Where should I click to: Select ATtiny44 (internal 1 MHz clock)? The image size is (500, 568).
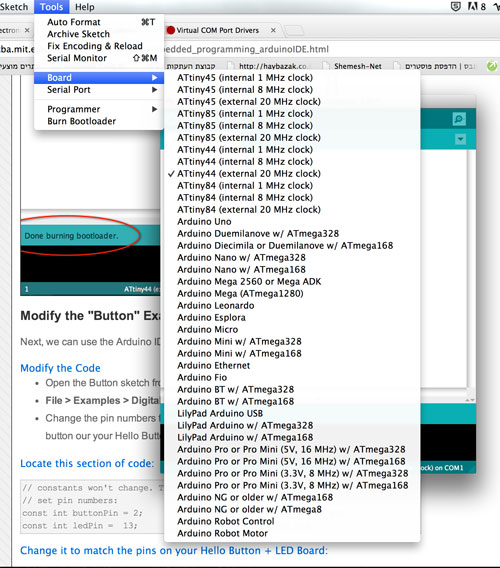click(292, 150)
